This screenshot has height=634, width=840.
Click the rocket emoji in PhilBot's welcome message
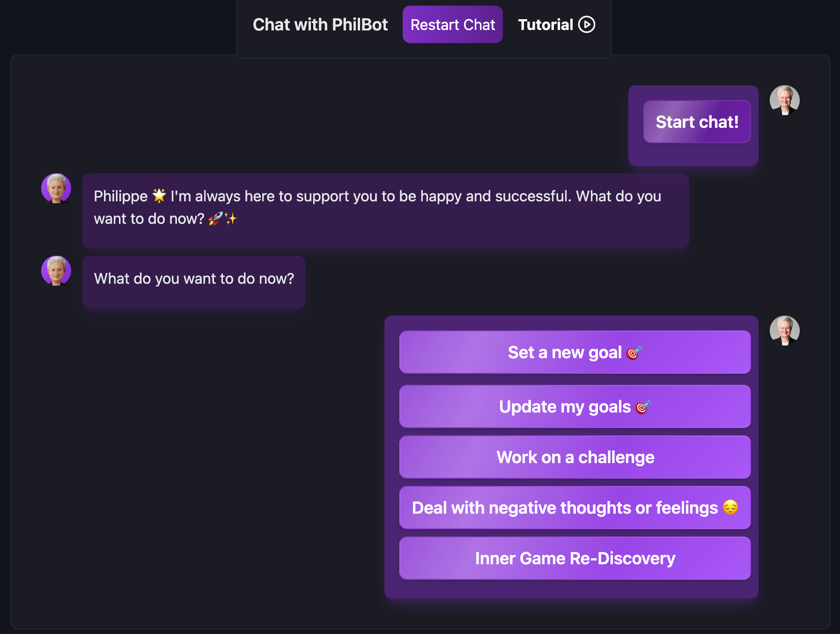(215, 219)
